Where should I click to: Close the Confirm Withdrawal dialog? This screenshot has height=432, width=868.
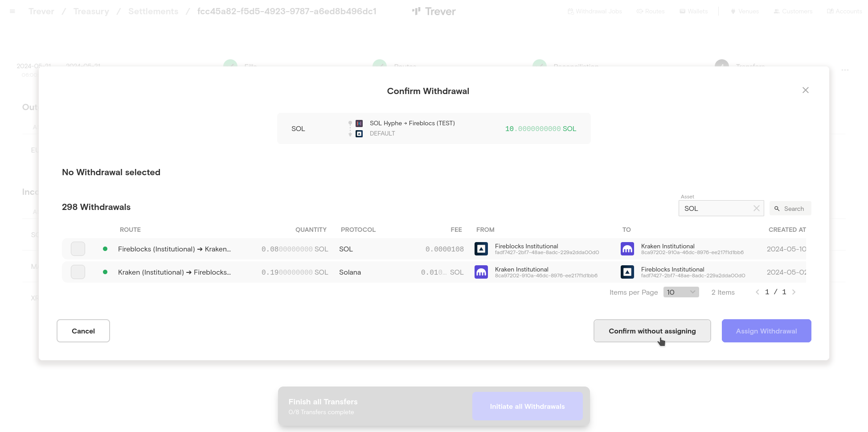point(805,90)
